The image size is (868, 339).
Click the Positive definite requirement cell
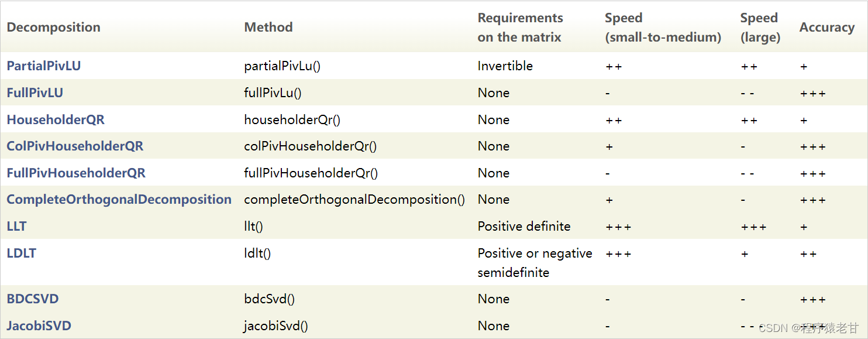523,226
